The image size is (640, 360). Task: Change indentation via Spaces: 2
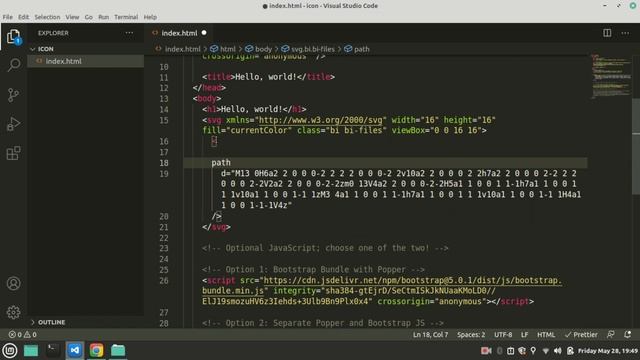[x=471, y=335]
